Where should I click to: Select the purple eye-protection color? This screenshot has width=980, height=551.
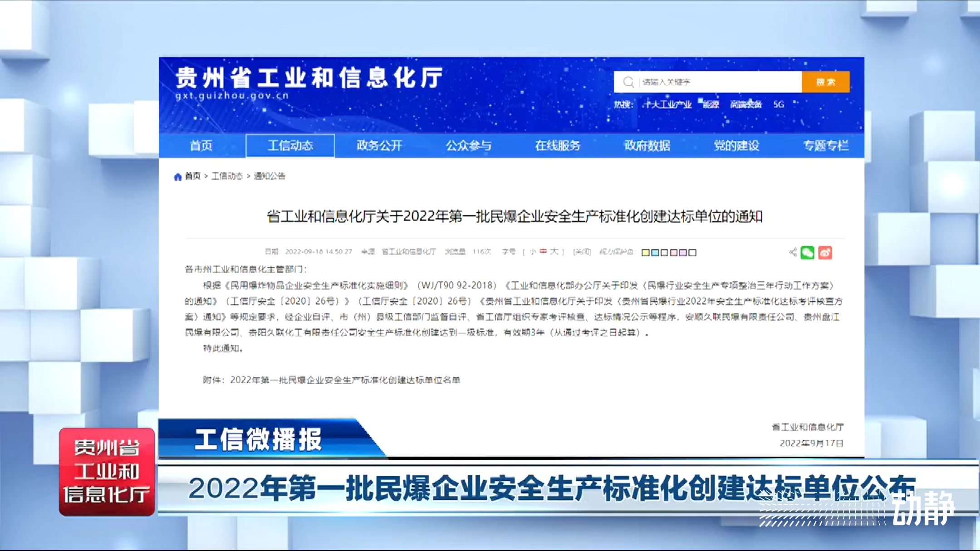[x=683, y=253]
